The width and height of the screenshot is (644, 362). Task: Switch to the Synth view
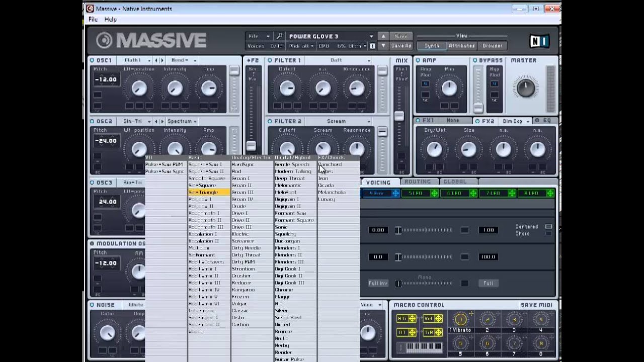431,46
